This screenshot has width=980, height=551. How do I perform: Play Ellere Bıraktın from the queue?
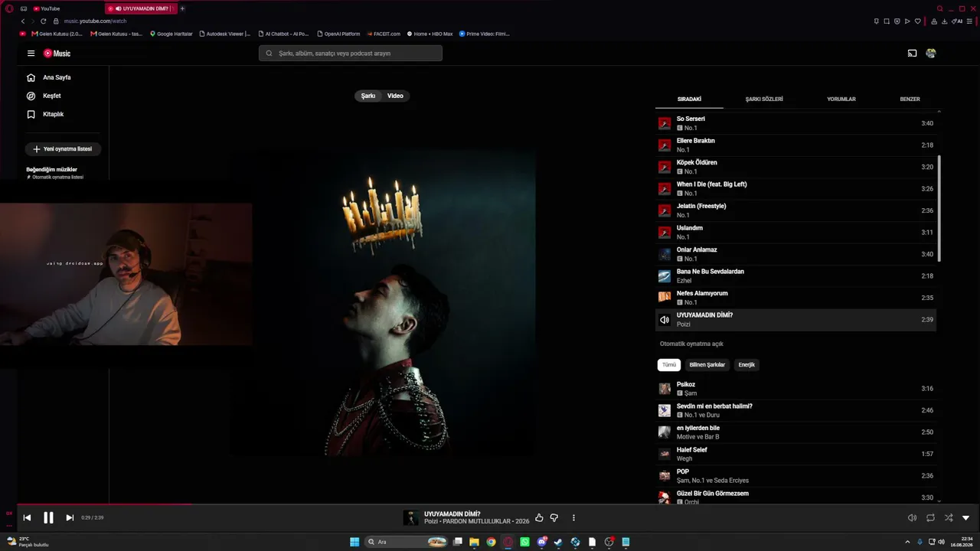tap(795, 145)
